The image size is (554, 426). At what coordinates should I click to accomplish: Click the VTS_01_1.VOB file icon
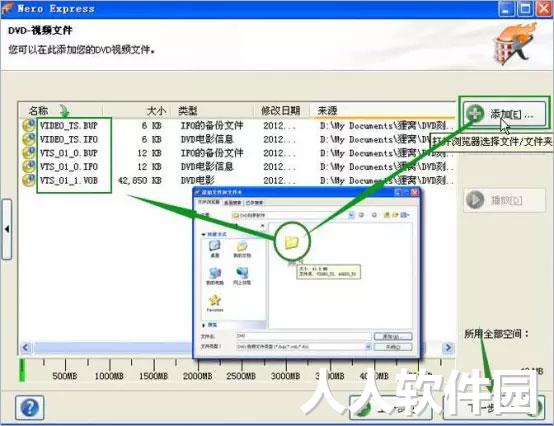tap(29, 180)
